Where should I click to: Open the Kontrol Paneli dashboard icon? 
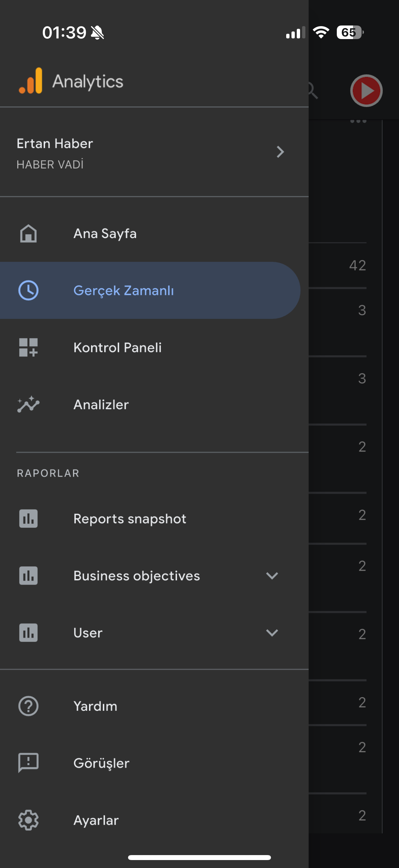pos(28,347)
